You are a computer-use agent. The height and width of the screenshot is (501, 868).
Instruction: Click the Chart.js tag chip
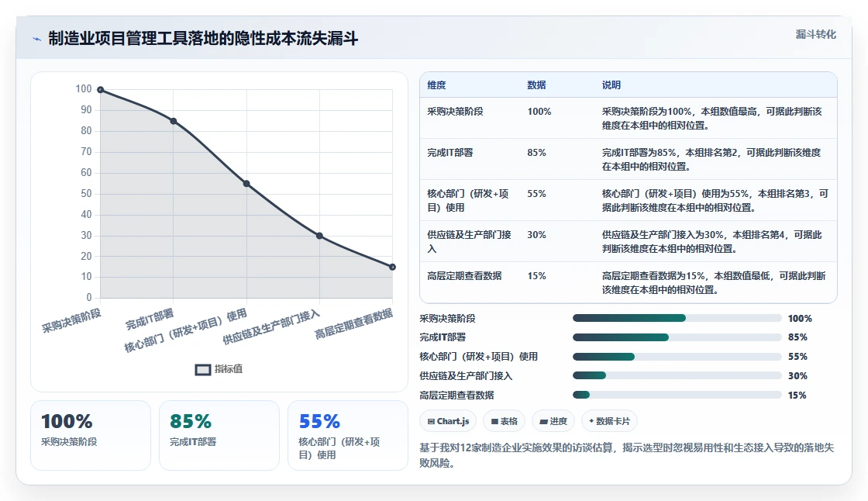point(449,421)
